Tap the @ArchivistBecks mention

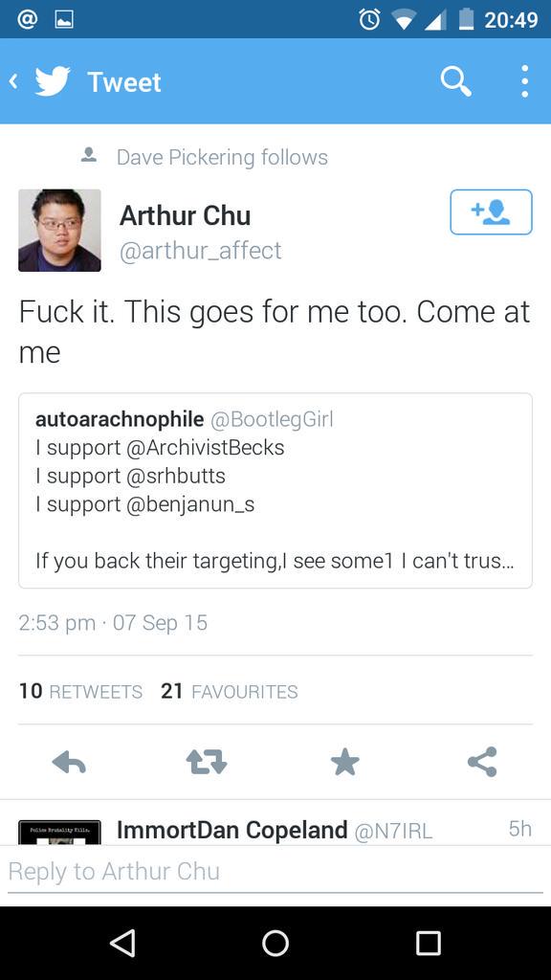click(x=206, y=448)
